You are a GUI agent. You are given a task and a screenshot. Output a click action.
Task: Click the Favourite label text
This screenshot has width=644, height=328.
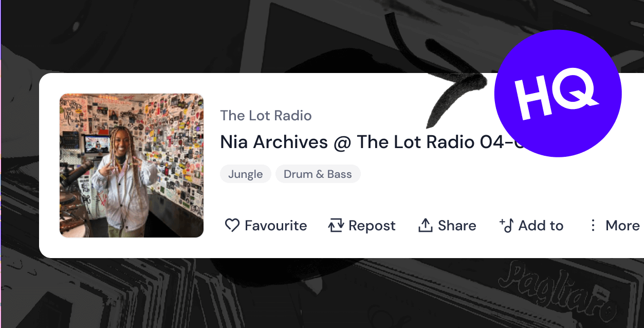275,226
